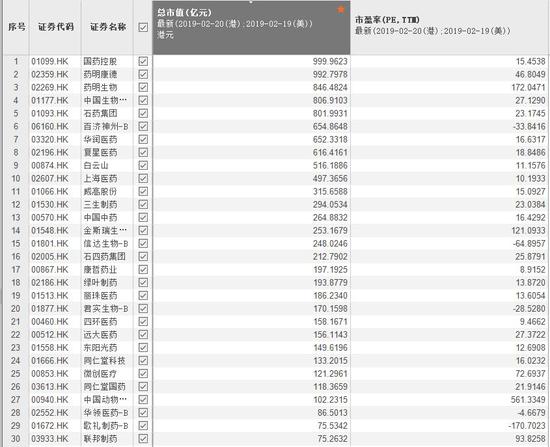Click the security name 三生制药

click(x=100, y=204)
